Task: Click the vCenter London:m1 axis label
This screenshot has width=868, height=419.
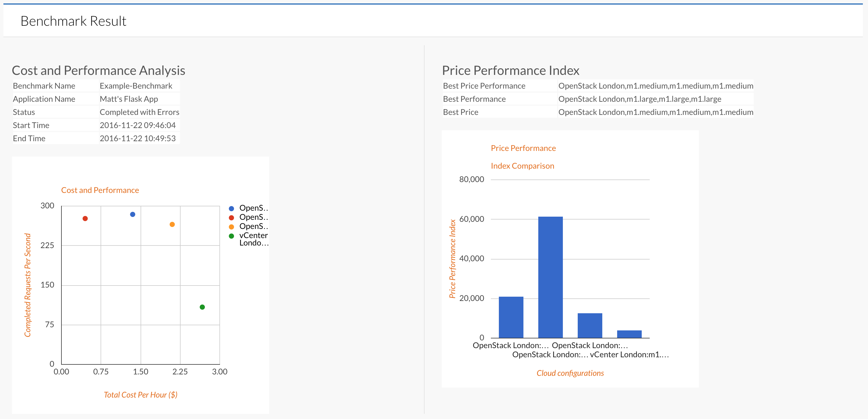Action: tap(629, 355)
